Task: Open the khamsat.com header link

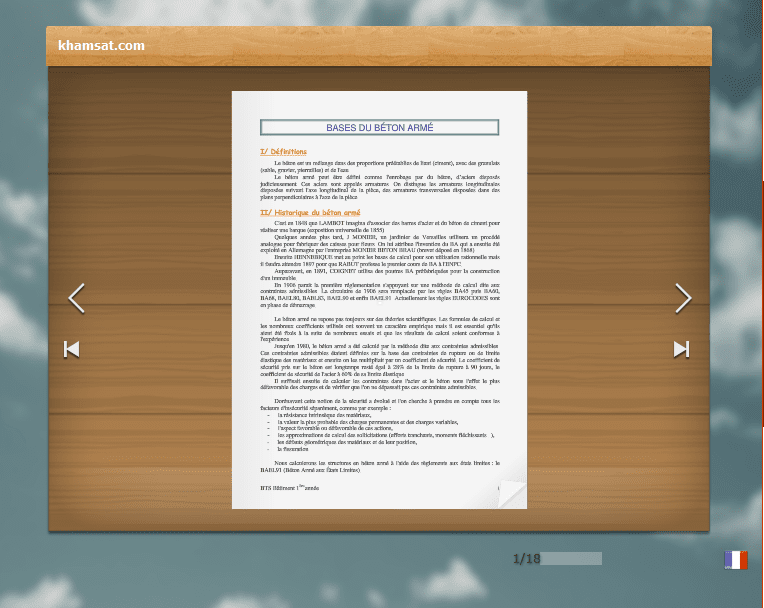Action: tap(101, 45)
